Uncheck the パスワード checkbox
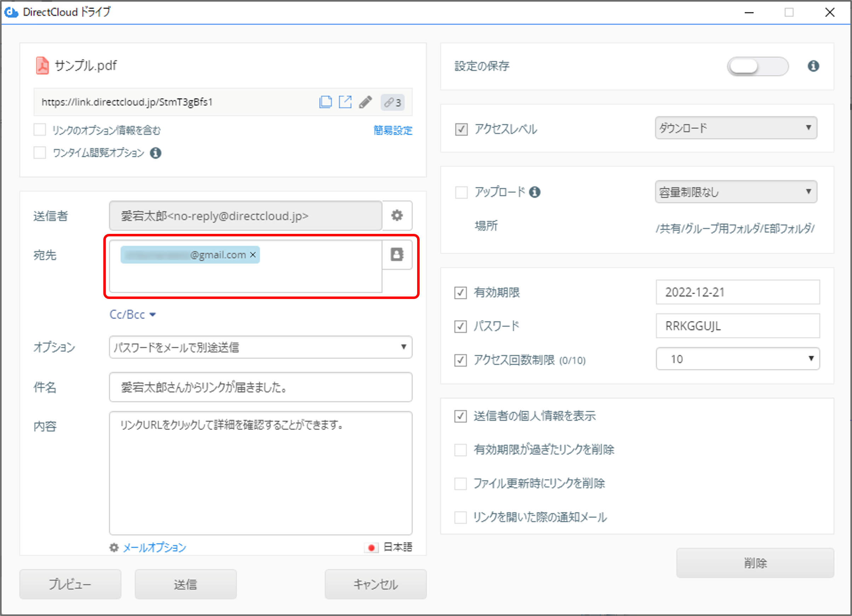The image size is (852, 616). point(461,326)
